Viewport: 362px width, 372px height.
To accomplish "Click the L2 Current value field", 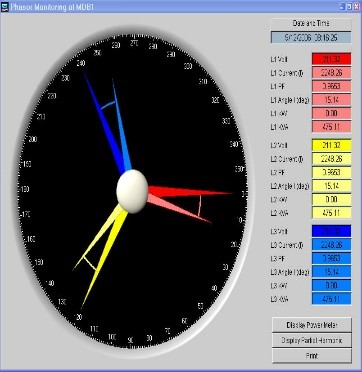I will [x=331, y=159].
